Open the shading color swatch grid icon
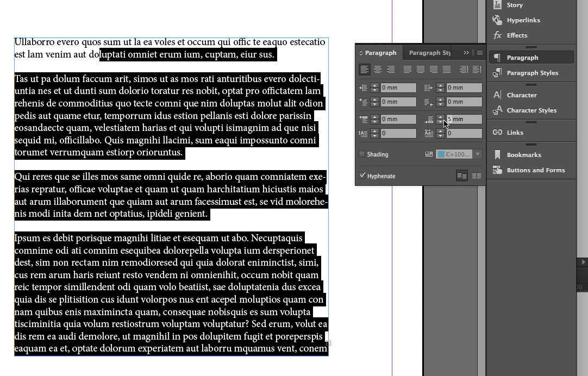588x376 pixels. [x=429, y=154]
